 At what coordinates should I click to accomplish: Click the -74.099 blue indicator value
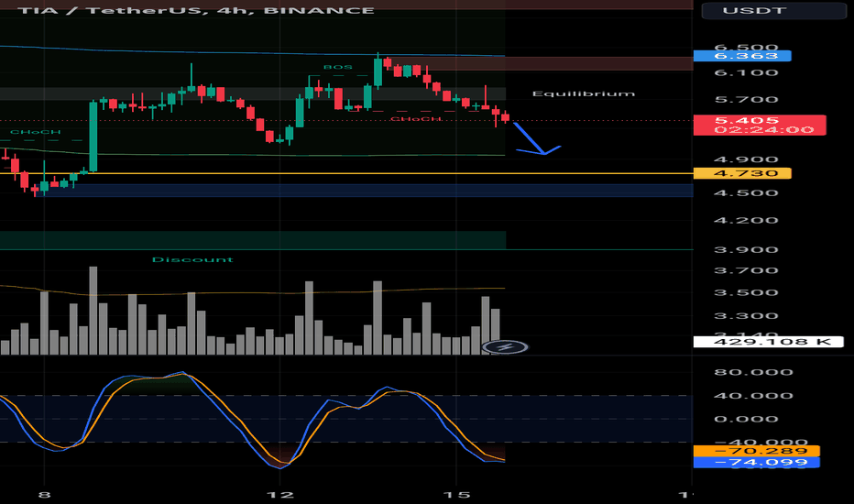[x=756, y=462]
